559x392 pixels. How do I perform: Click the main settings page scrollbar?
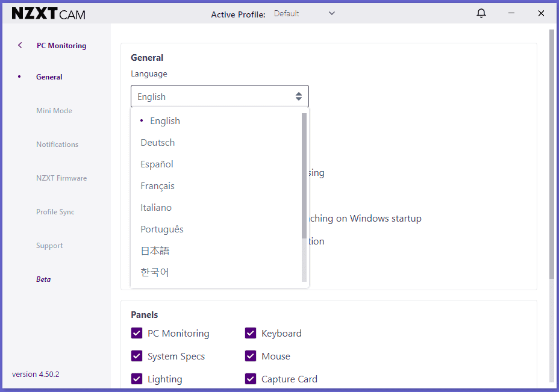tap(552, 154)
